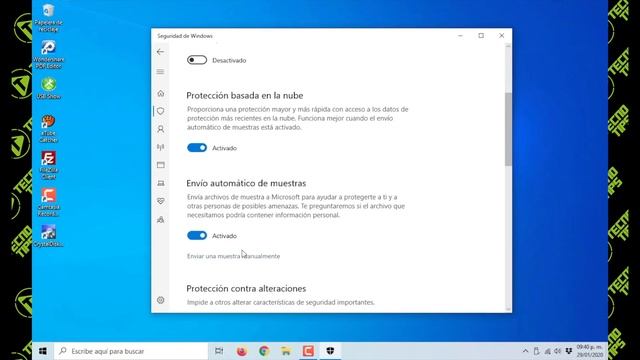This screenshot has width=640, height=360.
Task: Turn on the Desactivado toggle switch
Action: click(x=197, y=60)
